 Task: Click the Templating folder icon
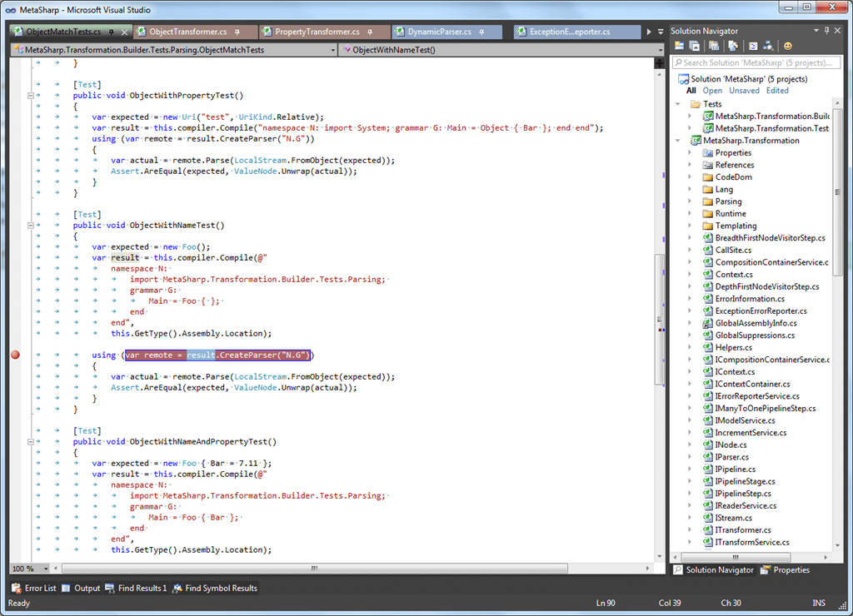[707, 226]
